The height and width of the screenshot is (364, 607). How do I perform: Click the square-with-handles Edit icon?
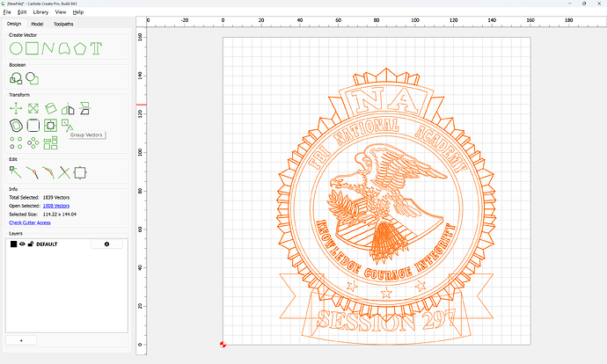80,172
